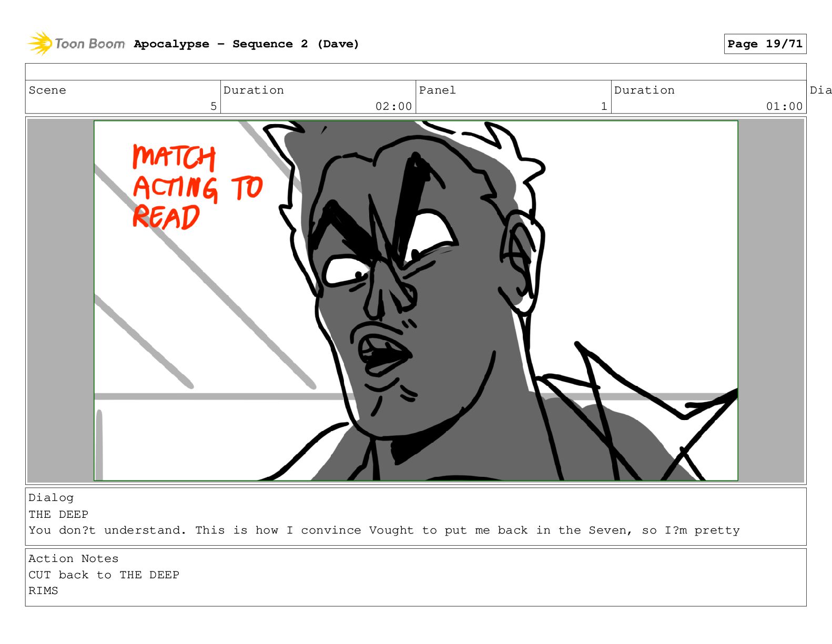Click the red 'MATCH ACTING TO READ' note
The height and width of the screenshot is (644, 832).
[x=197, y=187]
